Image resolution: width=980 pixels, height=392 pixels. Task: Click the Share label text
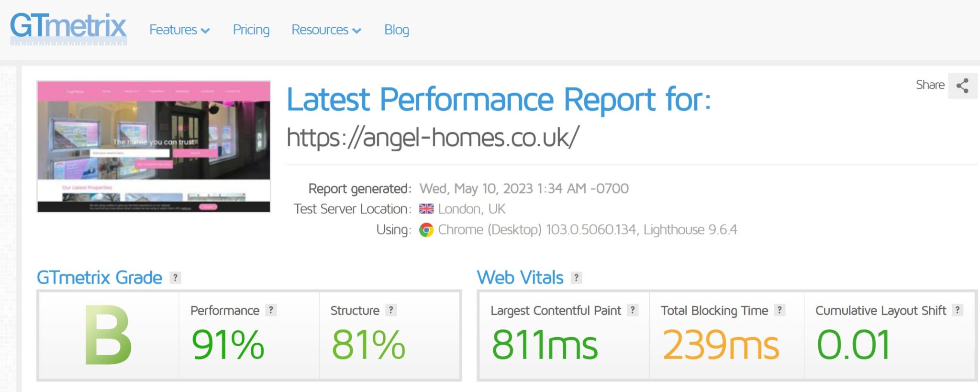pyautogui.click(x=930, y=85)
